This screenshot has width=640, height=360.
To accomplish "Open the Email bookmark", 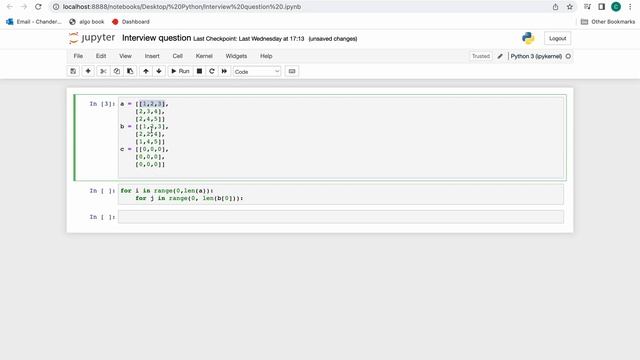I will point(33,22).
